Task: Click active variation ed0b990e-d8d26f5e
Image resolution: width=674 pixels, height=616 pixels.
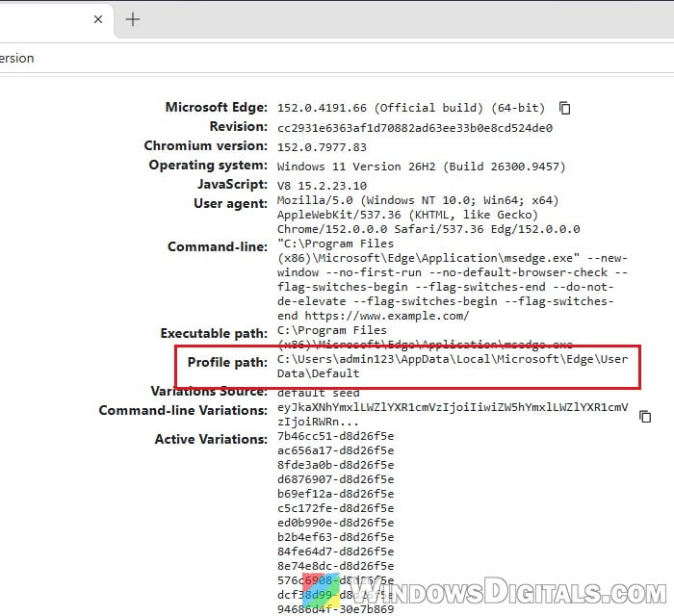Action: (336, 523)
